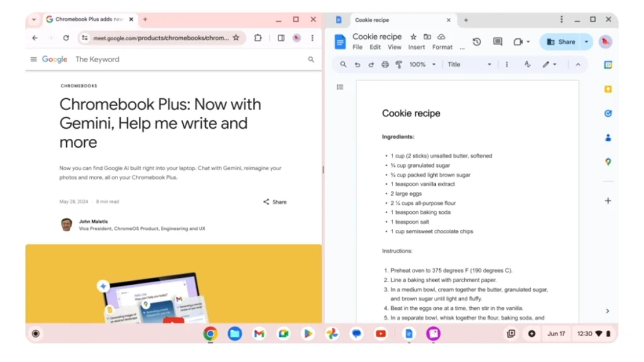Star the Cookie recipe document
The width and height of the screenshot is (644, 362).
[x=414, y=36]
